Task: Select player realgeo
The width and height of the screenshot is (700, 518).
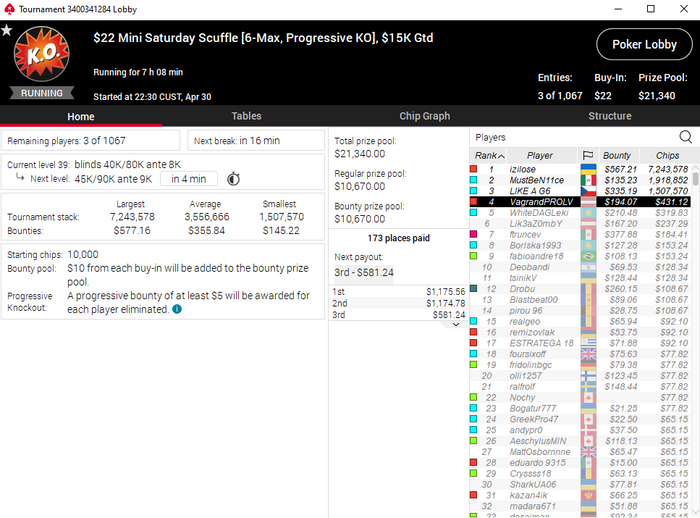Action: coord(579,322)
